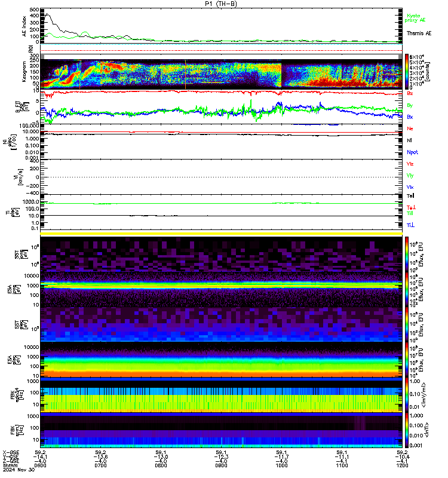Image resolution: width=448 pixels, height=478 pixels.
Task: Select the green Ti parallel legend label
Action: pos(410,213)
